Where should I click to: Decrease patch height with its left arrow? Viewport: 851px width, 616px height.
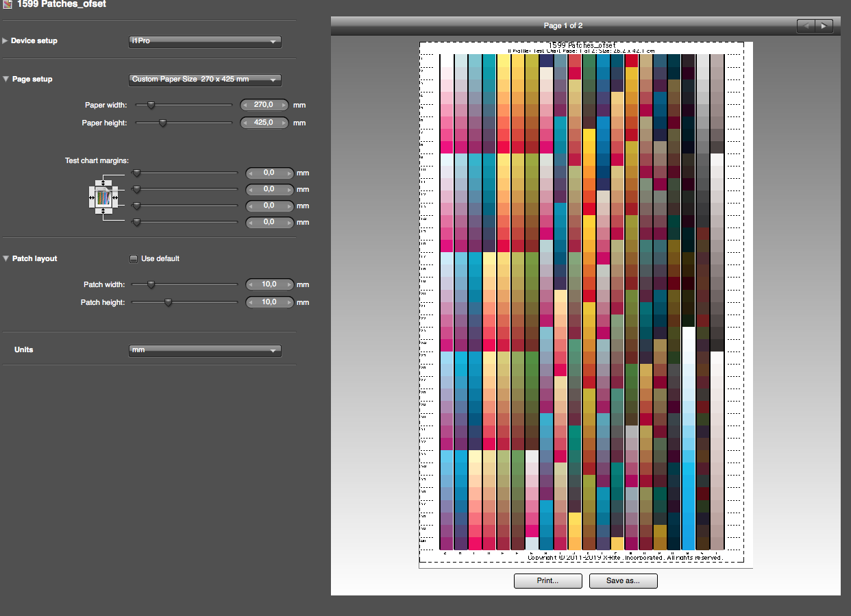(x=251, y=302)
